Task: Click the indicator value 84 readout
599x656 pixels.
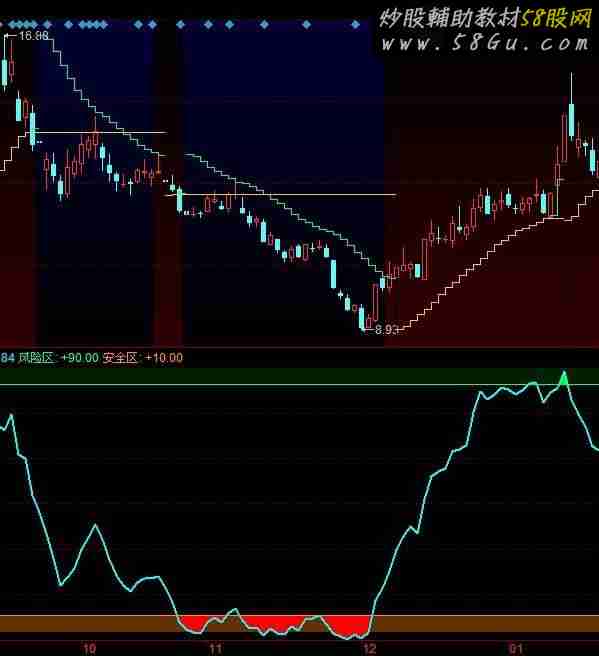Action: coord(7,358)
